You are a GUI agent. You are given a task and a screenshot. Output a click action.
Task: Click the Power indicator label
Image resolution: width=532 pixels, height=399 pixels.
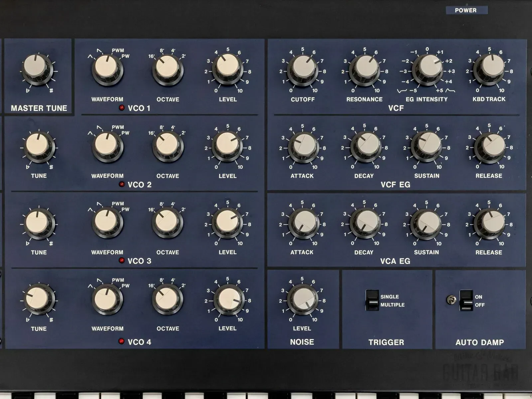tap(466, 10)
